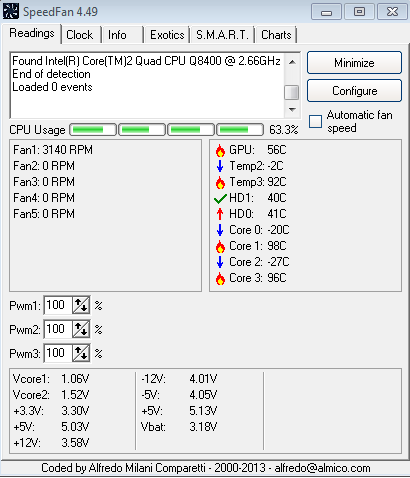This screenshot has height=478, width=410.
Task: Click the log box scroll up arrow
Action: [x=292, y=62]
